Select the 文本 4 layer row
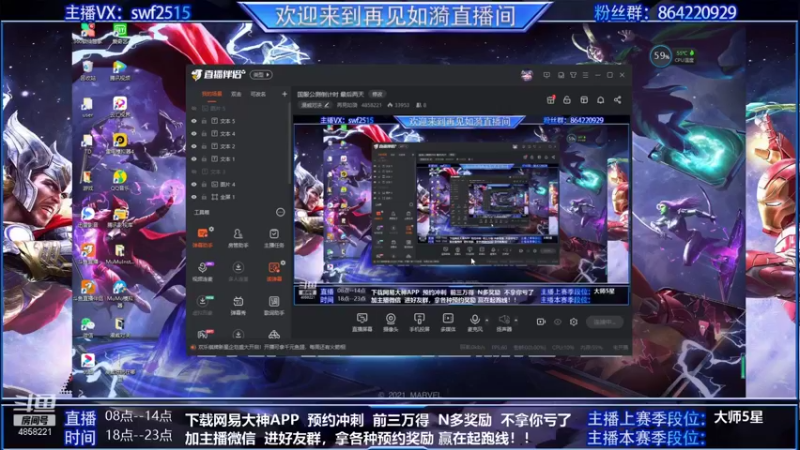 pyautogui.click(x=239, y=134)
